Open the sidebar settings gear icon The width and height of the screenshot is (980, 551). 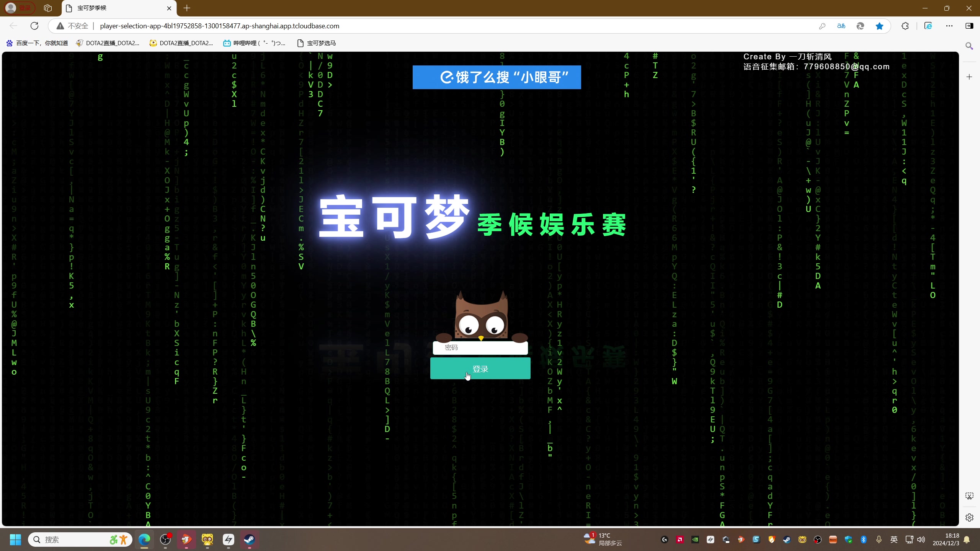[969, 517]
